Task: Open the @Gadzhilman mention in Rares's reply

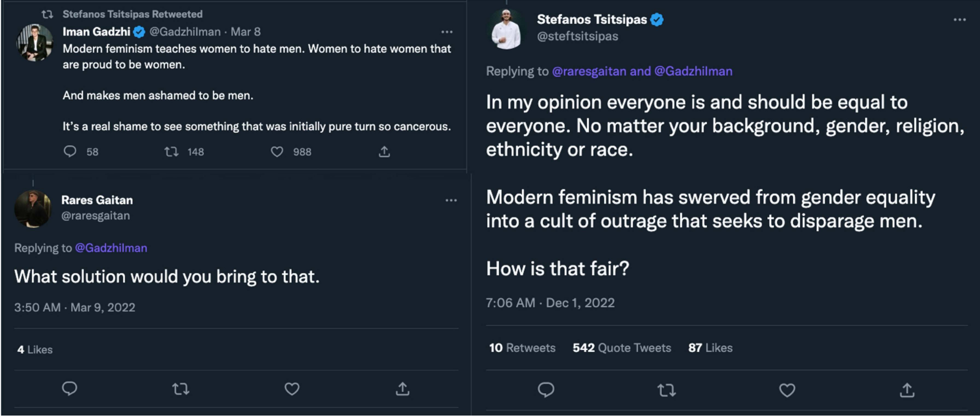Action: pos(111,248)
